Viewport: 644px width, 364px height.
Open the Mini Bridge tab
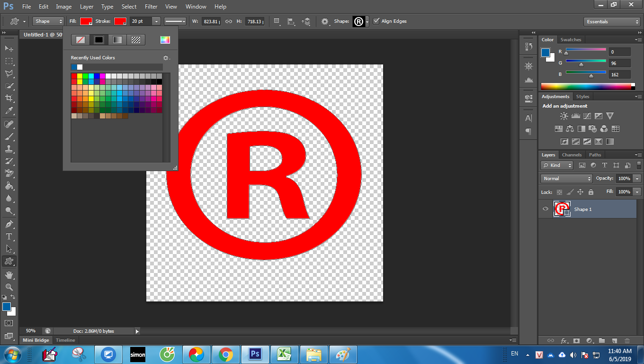pyautogui.click(x=36, y=340)
